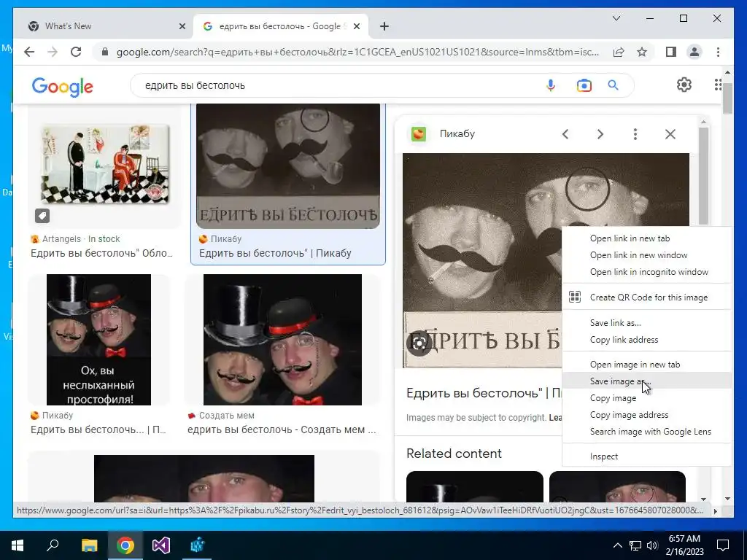747x560 pixels.
Task: Click the product tag icon on Artangels image
Action: [x=42, y=216]
